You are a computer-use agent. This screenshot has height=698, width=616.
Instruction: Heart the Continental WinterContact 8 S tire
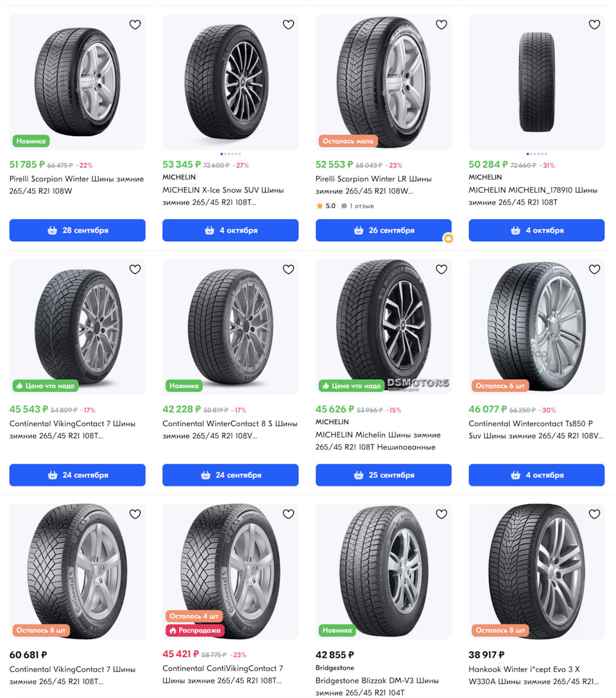[x=288, y=269]
